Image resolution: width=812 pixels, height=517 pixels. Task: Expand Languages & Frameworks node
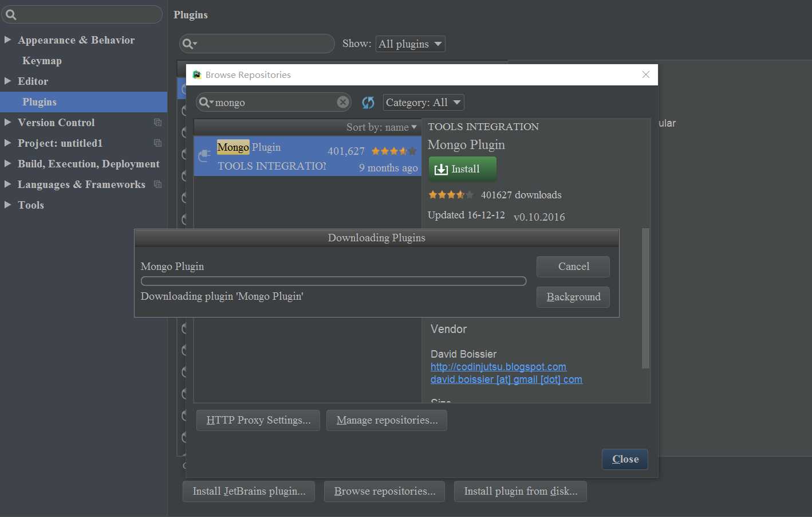8,184
